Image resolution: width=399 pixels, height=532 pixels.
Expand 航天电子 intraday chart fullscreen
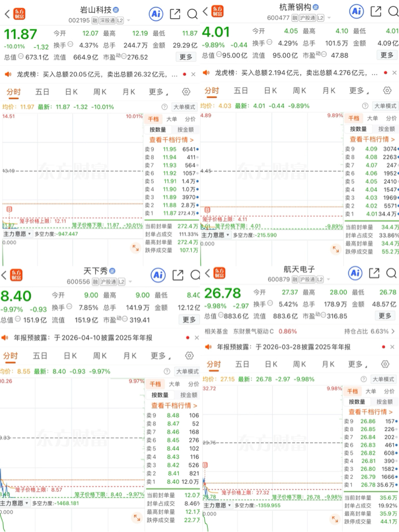(335, 519)
